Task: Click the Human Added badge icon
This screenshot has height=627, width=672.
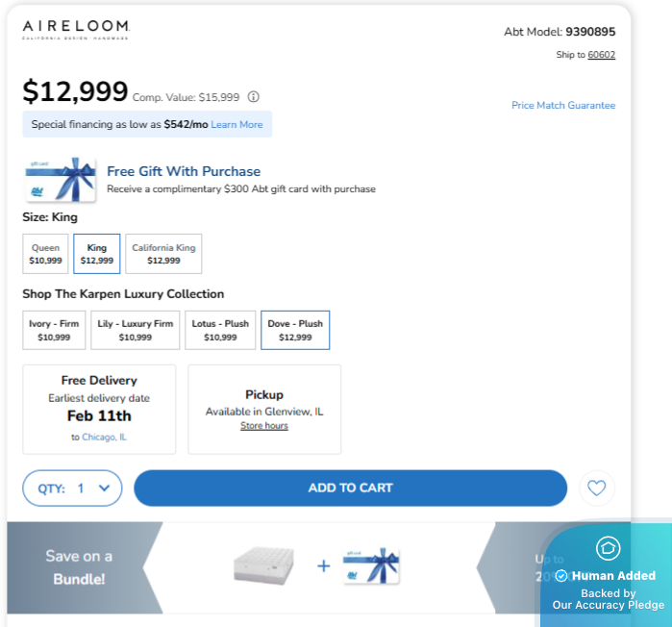Action: click(x=608, y=548)
